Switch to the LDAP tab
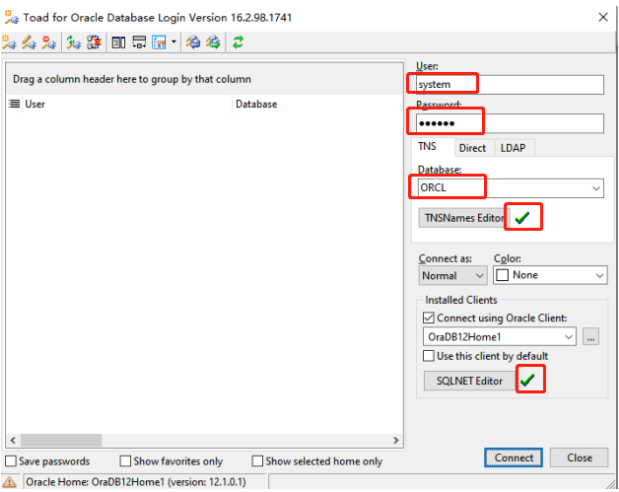The image size is (619, 492). pyautogui.click(x=513, y=148)
